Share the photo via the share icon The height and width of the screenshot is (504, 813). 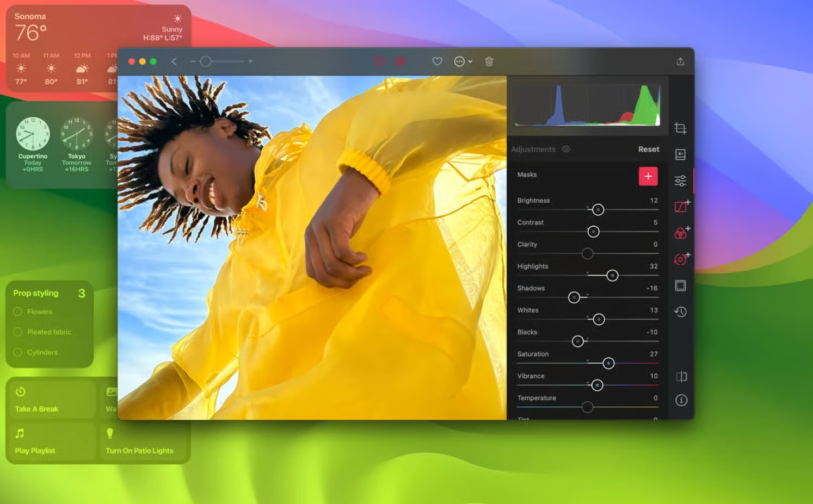tap(680, 61)
